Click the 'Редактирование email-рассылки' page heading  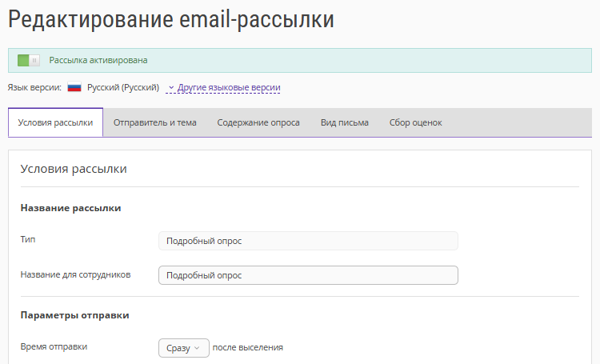(x=171, y=21)
